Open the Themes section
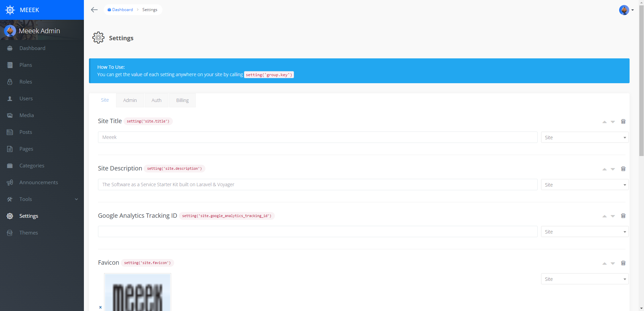The height and width of the screenshot is (311, 644). (x=29, y=232)
